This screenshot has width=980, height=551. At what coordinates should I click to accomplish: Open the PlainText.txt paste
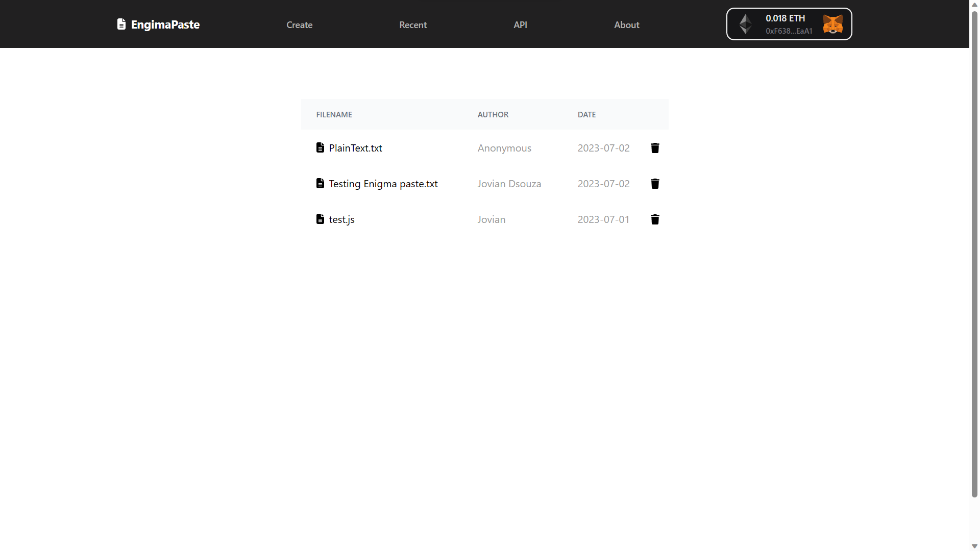coord(355,148)
